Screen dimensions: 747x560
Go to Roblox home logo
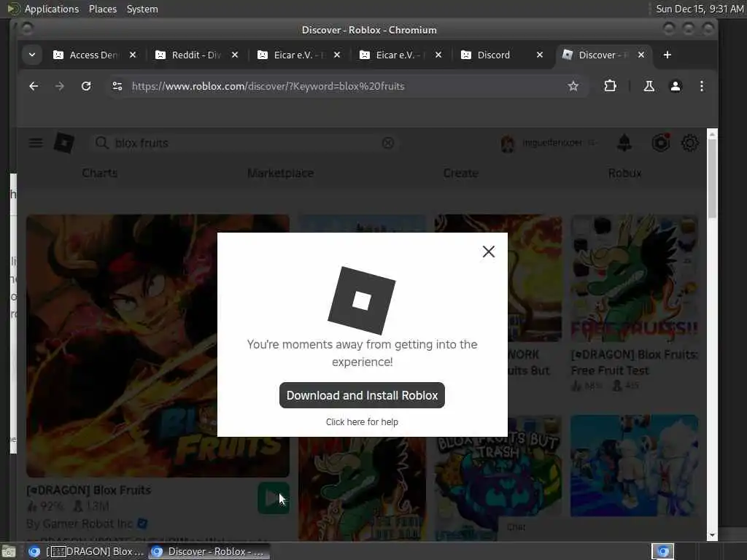(64, 143)
